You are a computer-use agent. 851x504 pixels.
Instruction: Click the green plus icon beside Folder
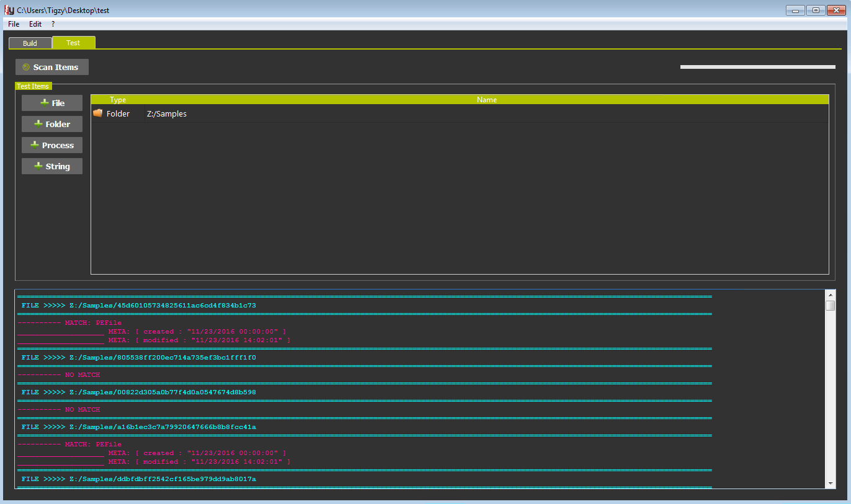click(38, 124)
